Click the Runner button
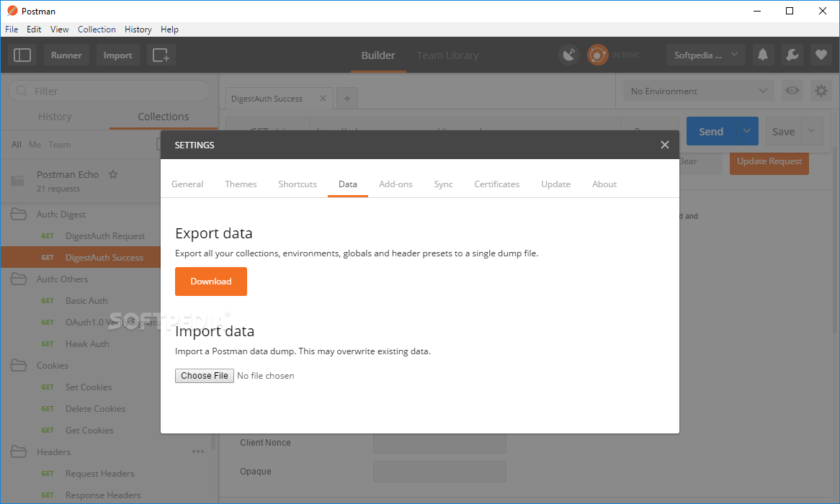 (66, 55)
